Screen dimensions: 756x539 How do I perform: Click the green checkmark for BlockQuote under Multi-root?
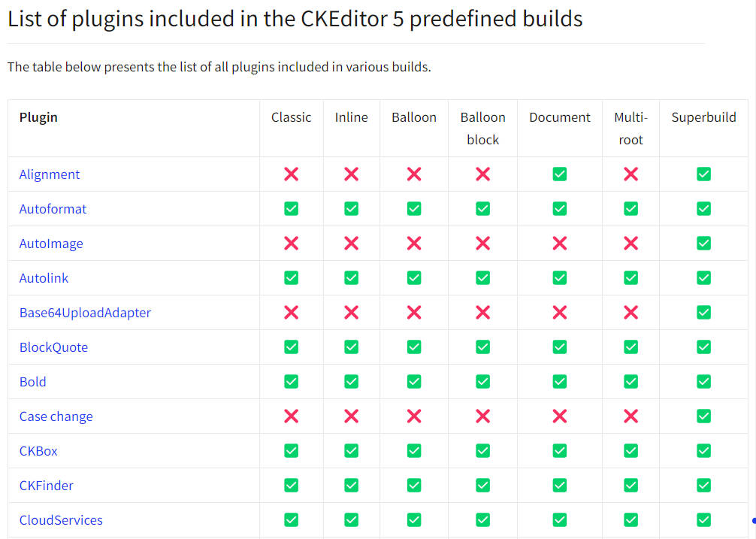[631, 347]
